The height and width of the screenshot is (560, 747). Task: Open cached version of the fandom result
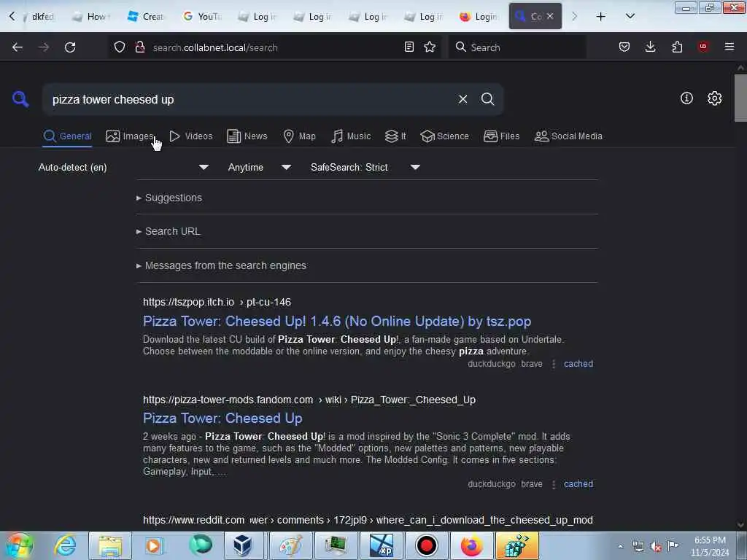[578, 484]
